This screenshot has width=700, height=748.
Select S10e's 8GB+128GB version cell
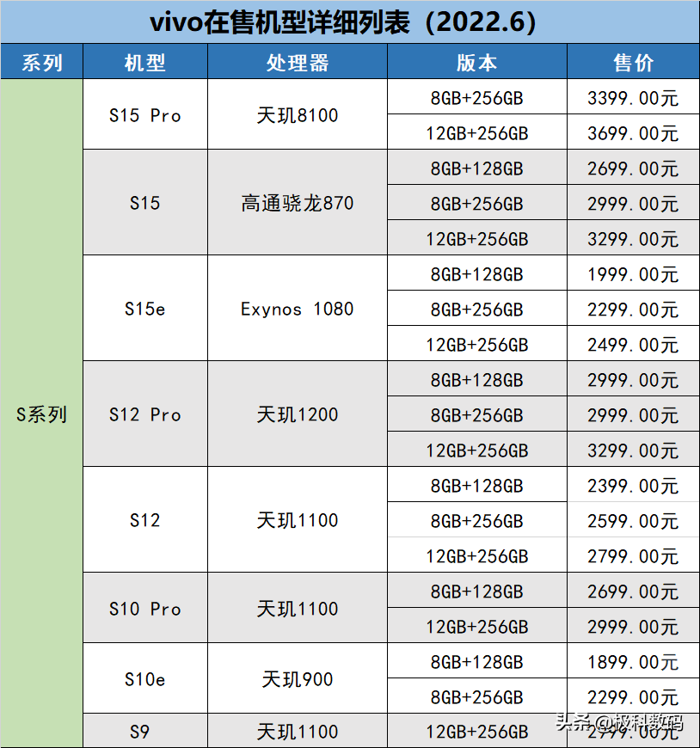(x=477, y=661)
